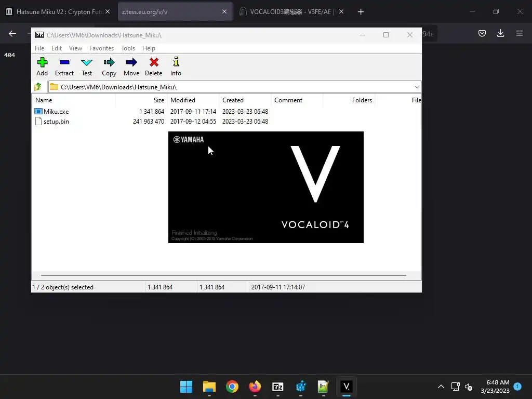Close the Hatsune Miku V2 tab
532x399 pixels.
[x=108, y=12]
